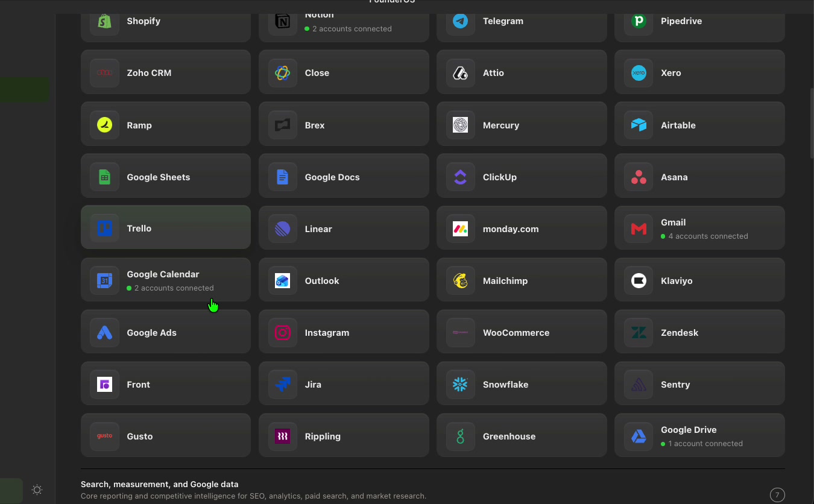Click the description starting "Core reporting and competitive intelligence"
Viewport: 814px width, 504px height.
[253, 496]
